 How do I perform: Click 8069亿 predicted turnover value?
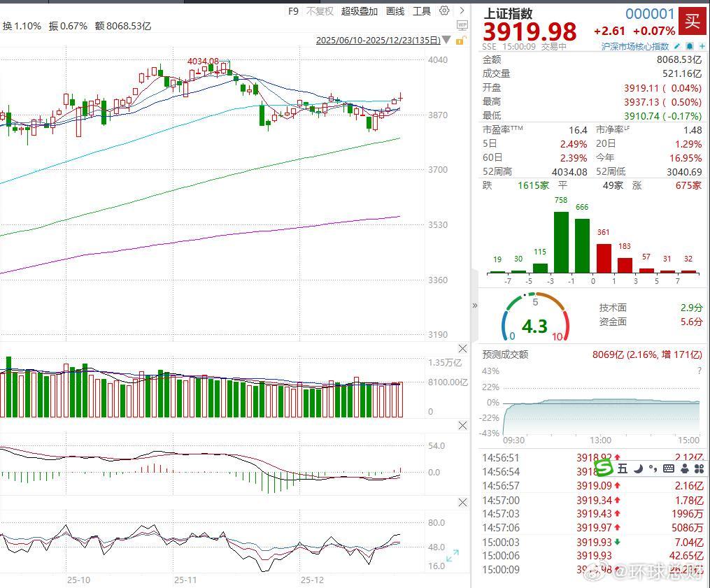(608, 354)
